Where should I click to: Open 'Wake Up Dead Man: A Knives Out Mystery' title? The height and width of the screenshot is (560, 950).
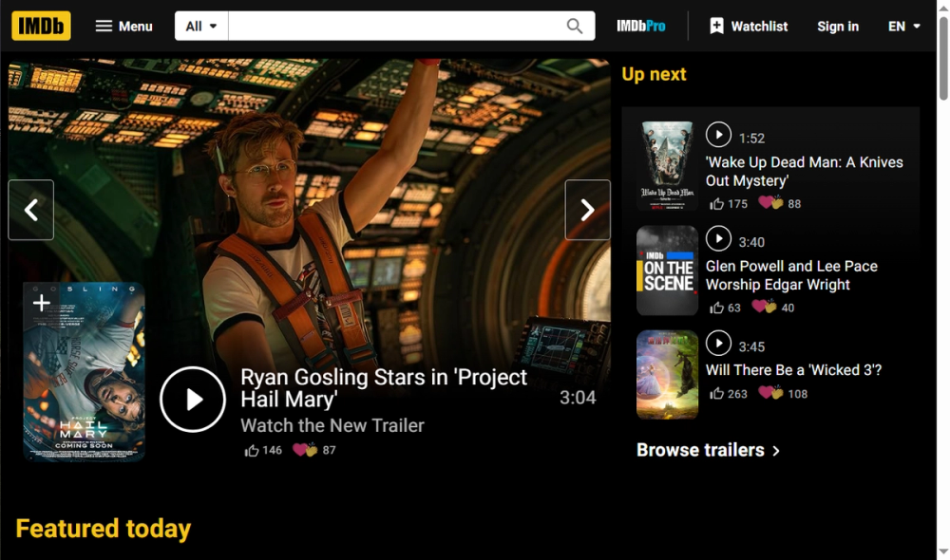pos(804,172)
